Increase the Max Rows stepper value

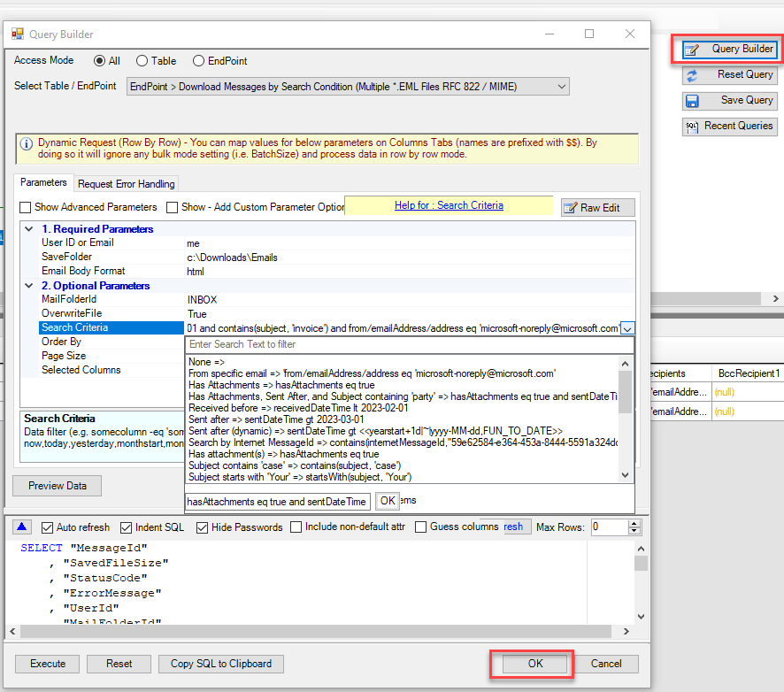[x=634, y=524]
